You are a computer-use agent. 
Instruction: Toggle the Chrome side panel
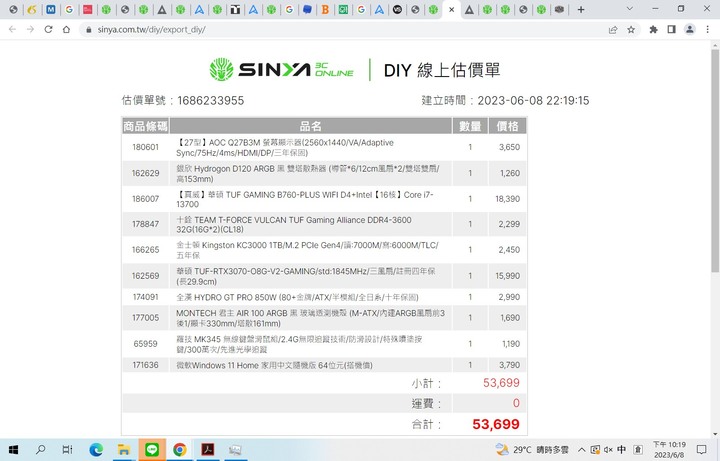point(671,29)
